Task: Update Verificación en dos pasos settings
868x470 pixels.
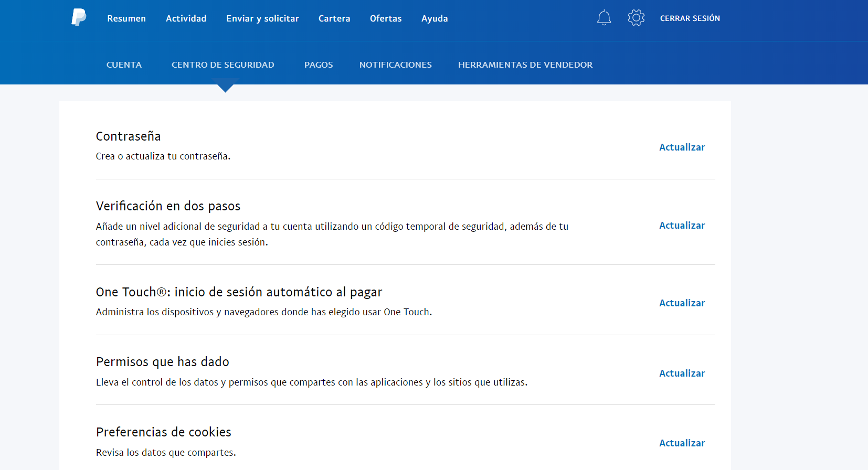Action: tap(682, 226)
